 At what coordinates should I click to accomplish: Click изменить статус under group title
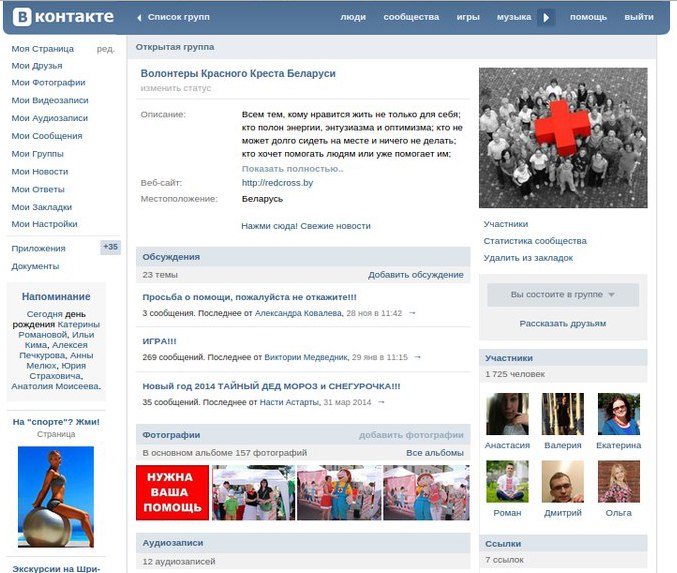[176, 88]
